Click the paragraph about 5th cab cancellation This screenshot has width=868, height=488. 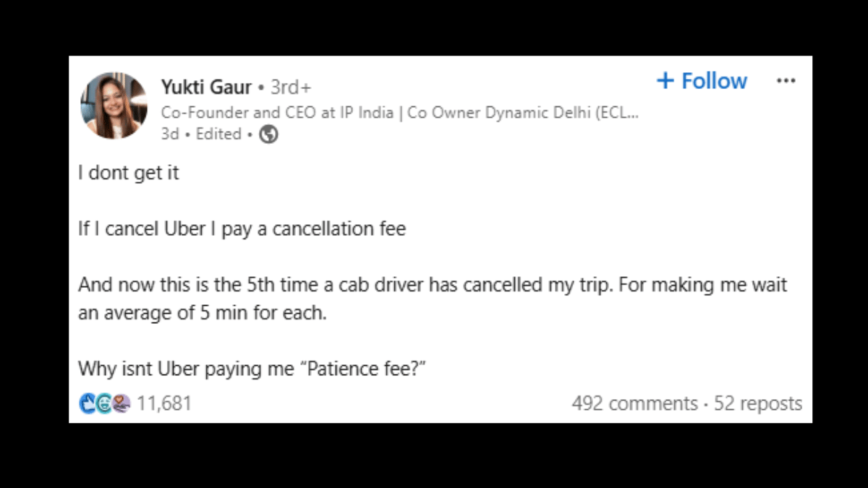coord(433,299)
